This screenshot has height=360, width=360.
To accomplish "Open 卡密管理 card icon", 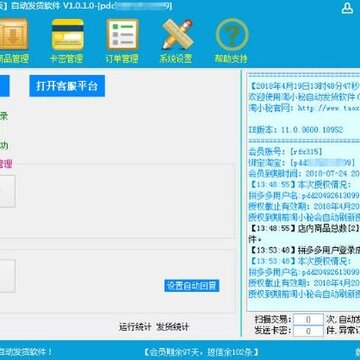I will point(68,34).
